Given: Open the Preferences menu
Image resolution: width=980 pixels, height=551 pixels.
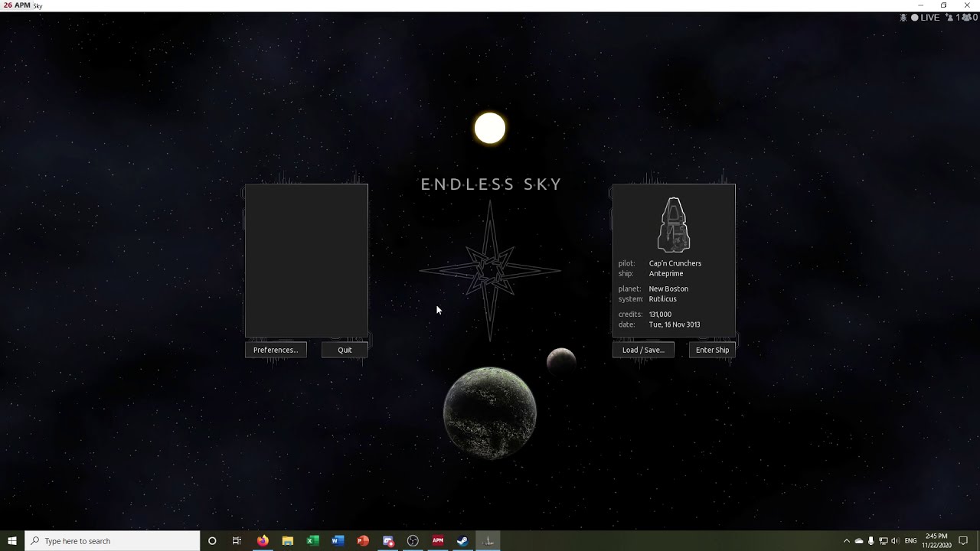Looking at the screenshot, I should point(276,350).
